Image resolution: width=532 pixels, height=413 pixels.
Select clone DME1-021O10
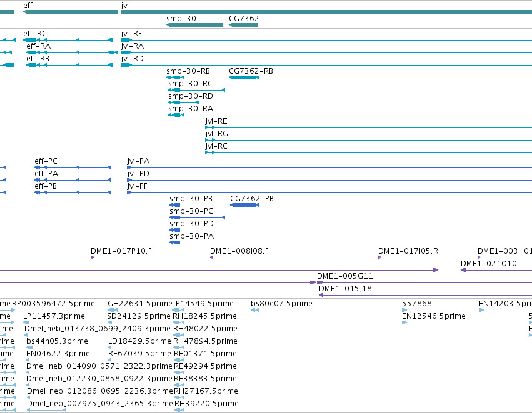tap(496, 270)
